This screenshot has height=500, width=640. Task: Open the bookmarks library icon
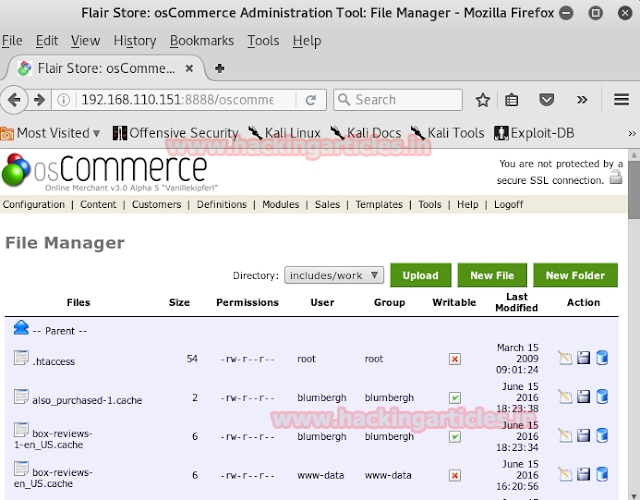point(511,100)
